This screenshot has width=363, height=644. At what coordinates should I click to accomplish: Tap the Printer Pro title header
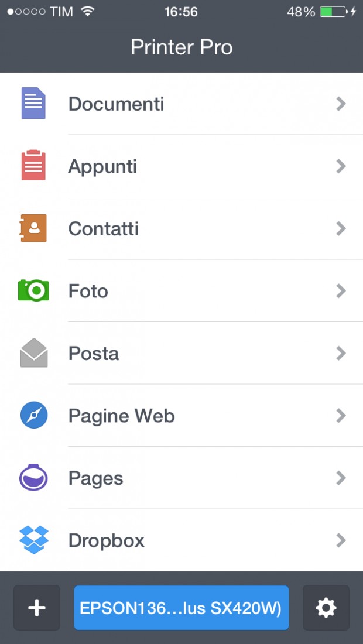click(181, 47)
